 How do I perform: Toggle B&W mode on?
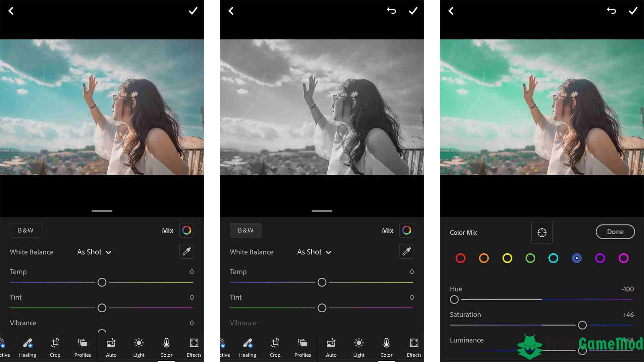pyautogui.click(x=25, y=230)
